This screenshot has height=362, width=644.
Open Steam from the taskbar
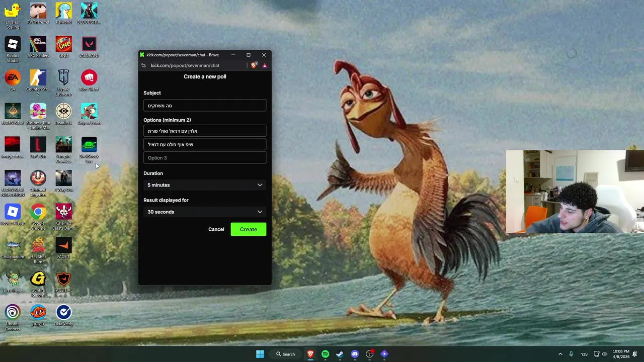pyautogui.click(x=340, y=354)
